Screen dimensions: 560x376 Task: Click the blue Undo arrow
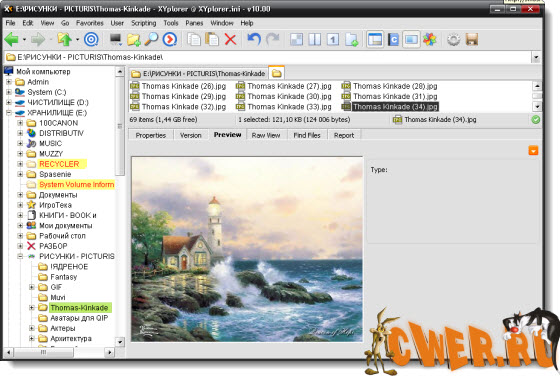(254, 39)
